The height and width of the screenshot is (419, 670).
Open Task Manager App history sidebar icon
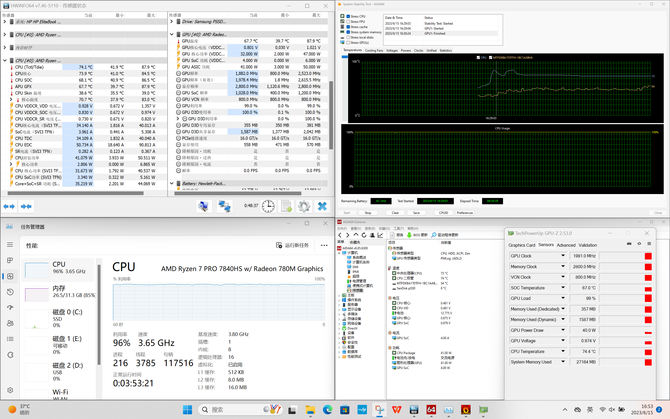(x=10, y=292)
